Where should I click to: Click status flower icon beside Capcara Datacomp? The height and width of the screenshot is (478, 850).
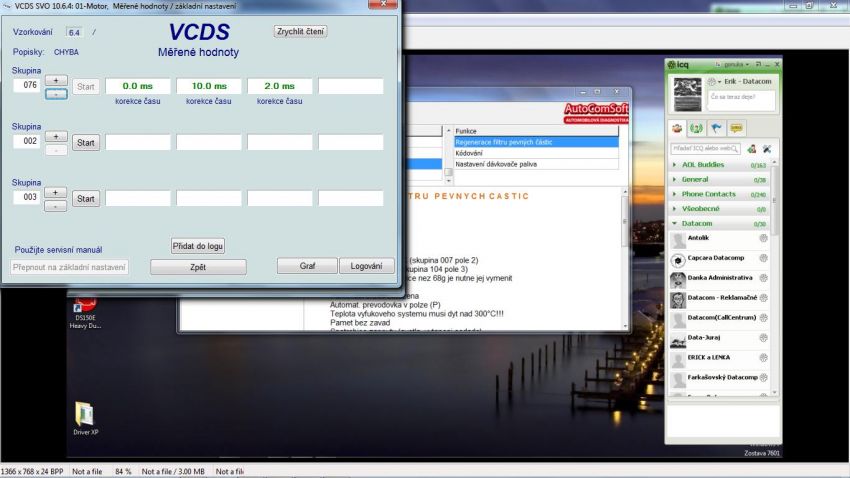click(763, 258)
